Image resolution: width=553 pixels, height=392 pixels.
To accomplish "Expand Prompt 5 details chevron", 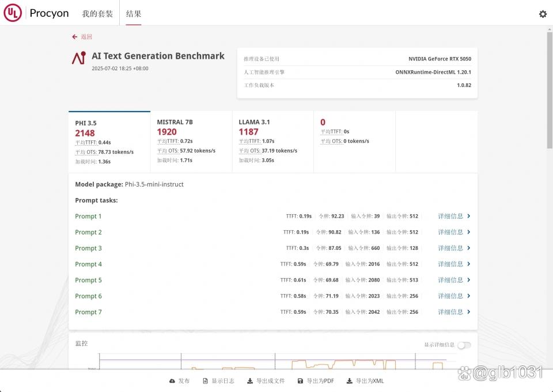I will (469, 280).
